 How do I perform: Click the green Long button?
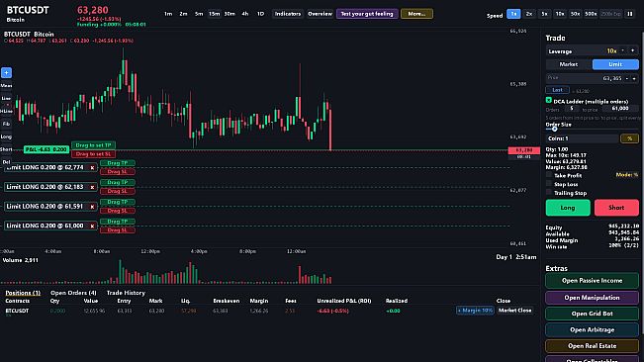point(568,208)
